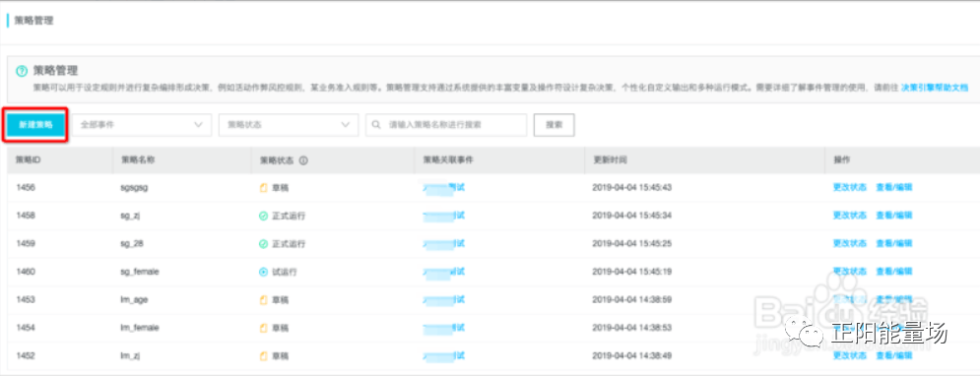The width and height of the screenshot is (980, 376).
Task: Click the draft status icon in row 1452
Action: pyautogui.click(x=263, y=356)
